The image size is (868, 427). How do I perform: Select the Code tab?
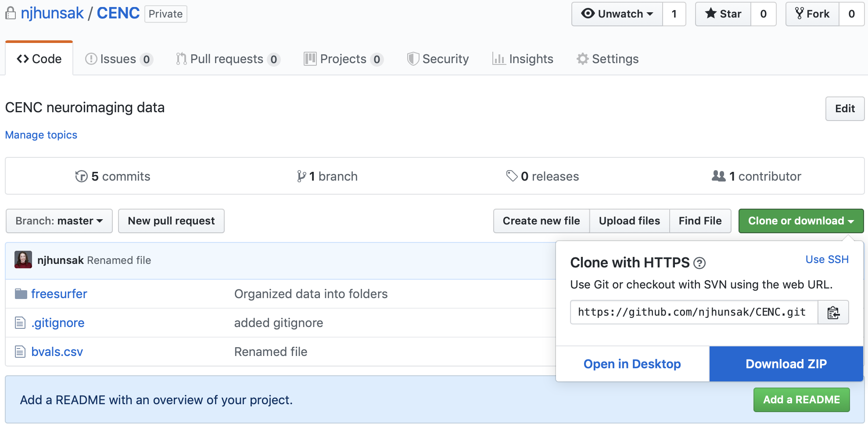click(39, 59)
